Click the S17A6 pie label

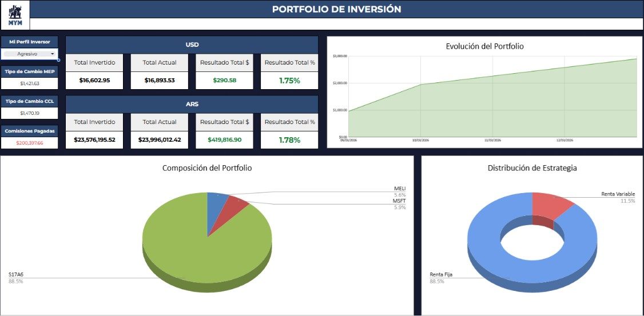click(15, 274)
